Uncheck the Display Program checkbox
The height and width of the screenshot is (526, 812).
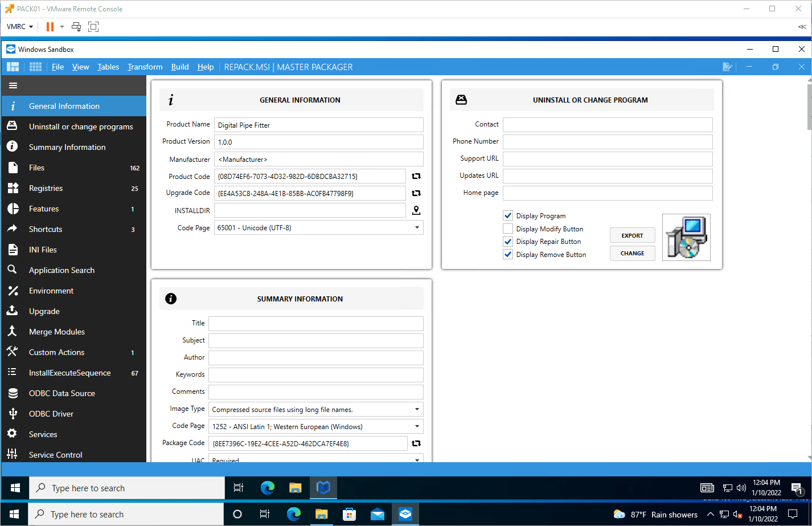point(508,215)
